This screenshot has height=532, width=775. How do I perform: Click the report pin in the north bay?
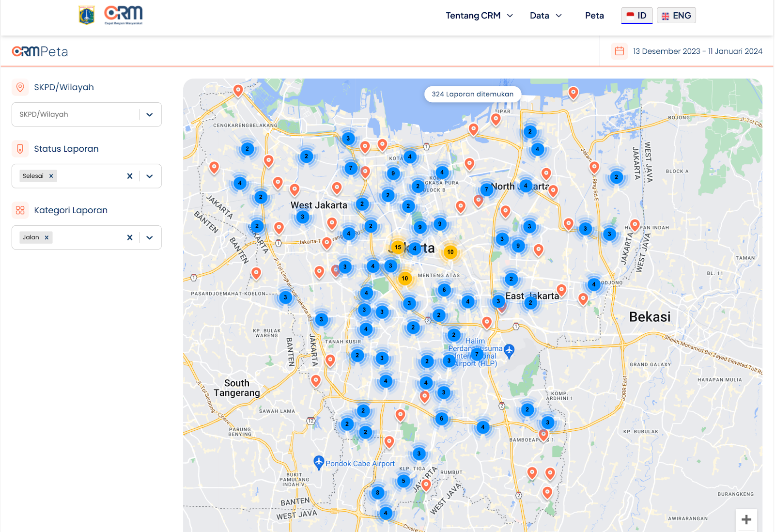pyautogui.click(x=573, y=93)
